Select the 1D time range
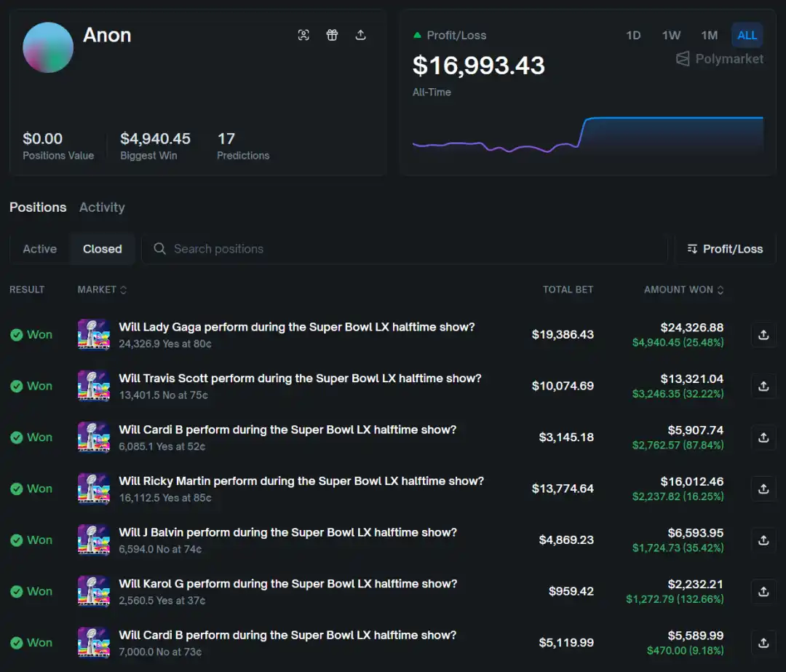This screenshot has height=672, width=786. [x=633, y=35]
